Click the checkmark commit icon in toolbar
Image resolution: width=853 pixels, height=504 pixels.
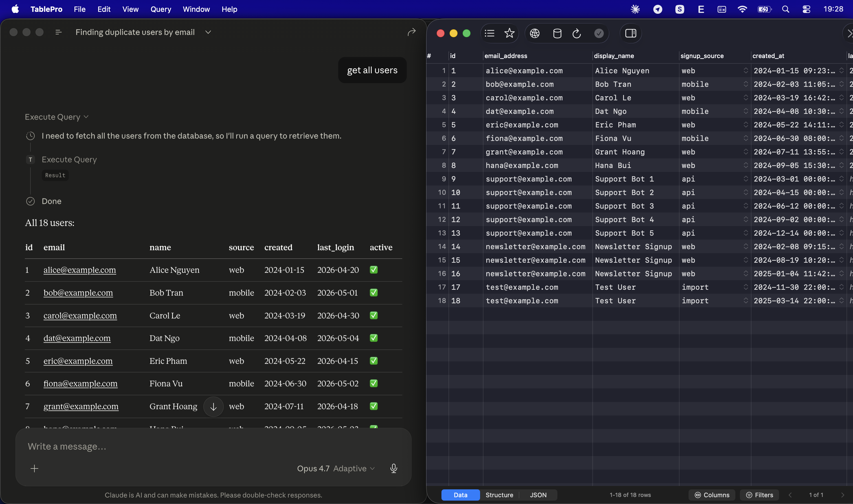599,33
